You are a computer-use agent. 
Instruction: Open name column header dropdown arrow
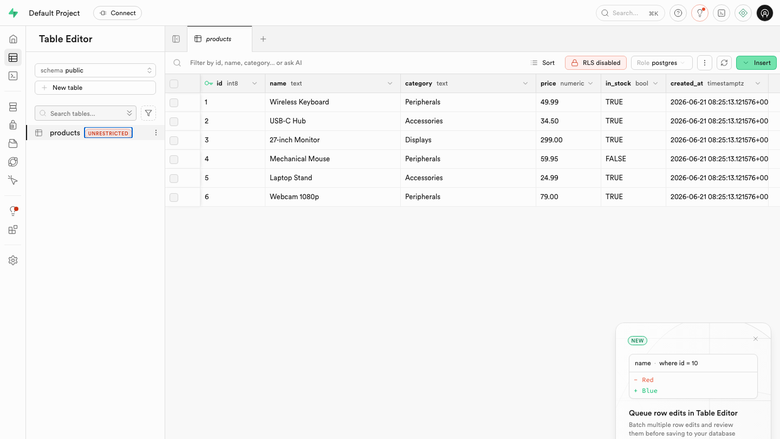tap(390, 84)
